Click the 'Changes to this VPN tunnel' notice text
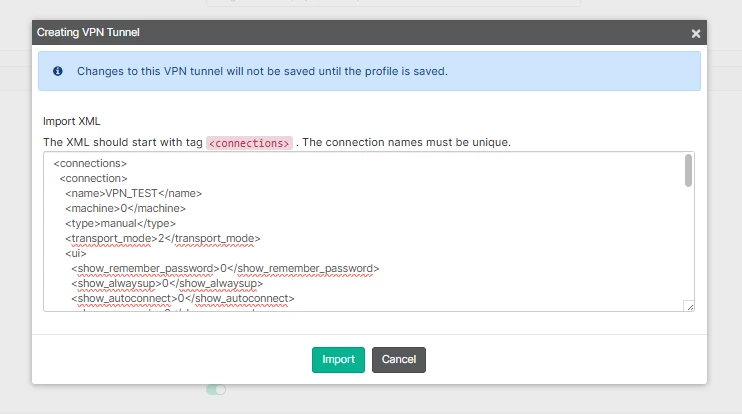The image size is (742, 414). 262,71
